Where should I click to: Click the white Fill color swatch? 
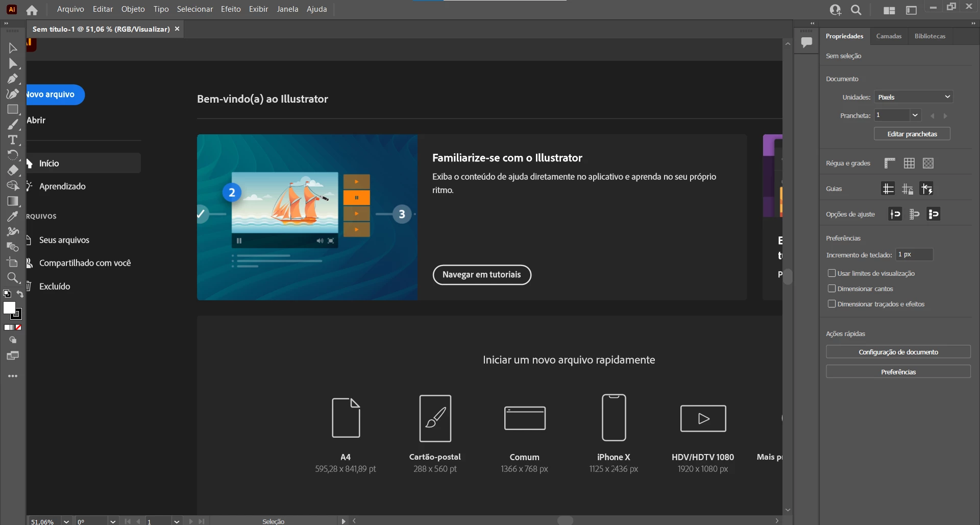click(x=9, y=307)
